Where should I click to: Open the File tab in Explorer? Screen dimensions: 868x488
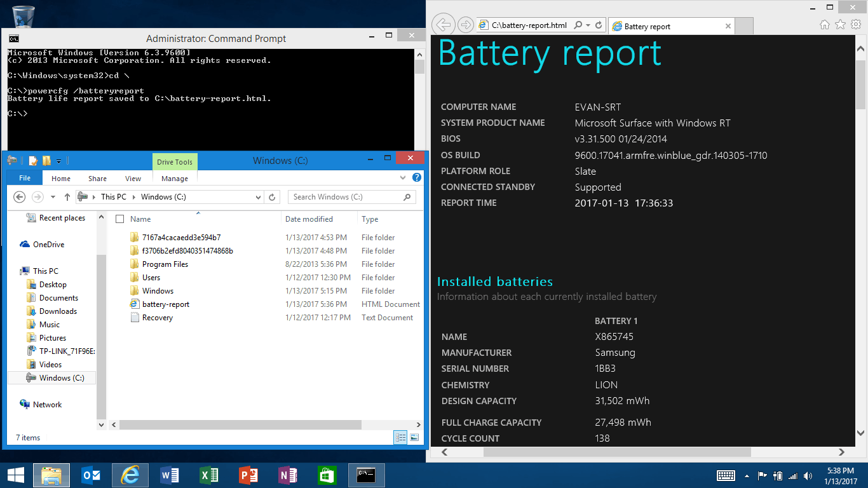click(x=25, y=179)
